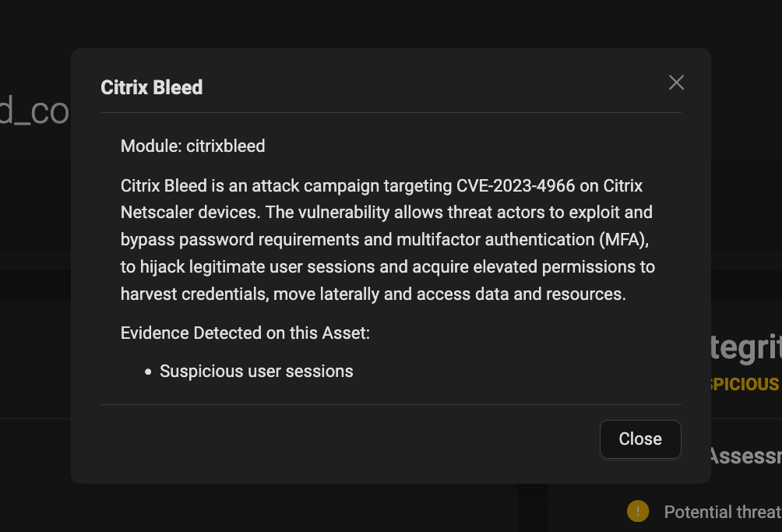Click 'Evidence Detected on this Asset:' text
The image size is (782, 532).
point(245,333)
